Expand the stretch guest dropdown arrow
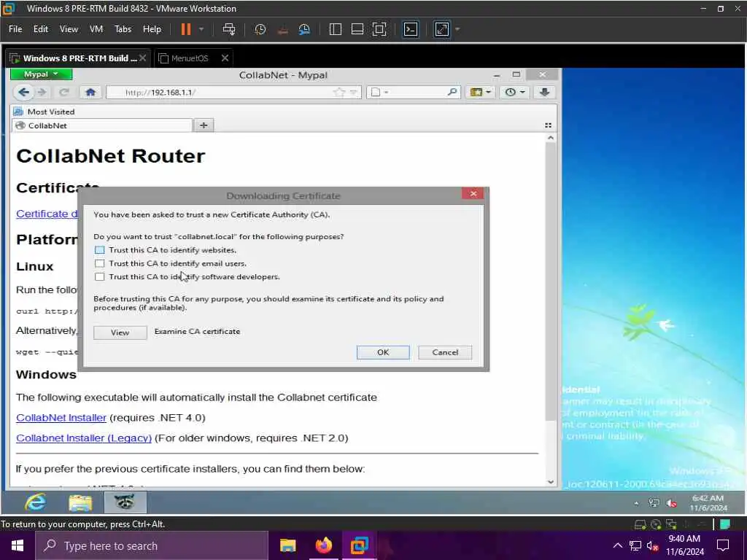Image resolution: width=747 pixels, height=560 pixels. click(x=457, y=29)
